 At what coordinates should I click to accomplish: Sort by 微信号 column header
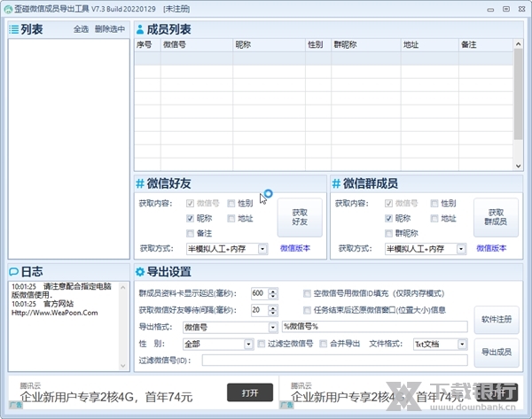(x=197, y=45)
